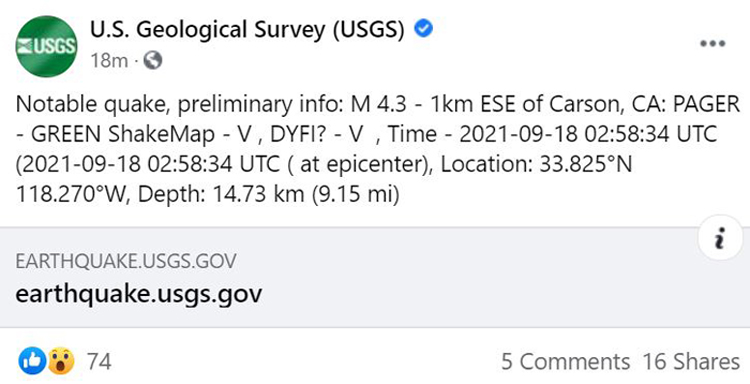The image size is (750, 384).
Task: View the 16 Shares list
Action: click(691, 362)
